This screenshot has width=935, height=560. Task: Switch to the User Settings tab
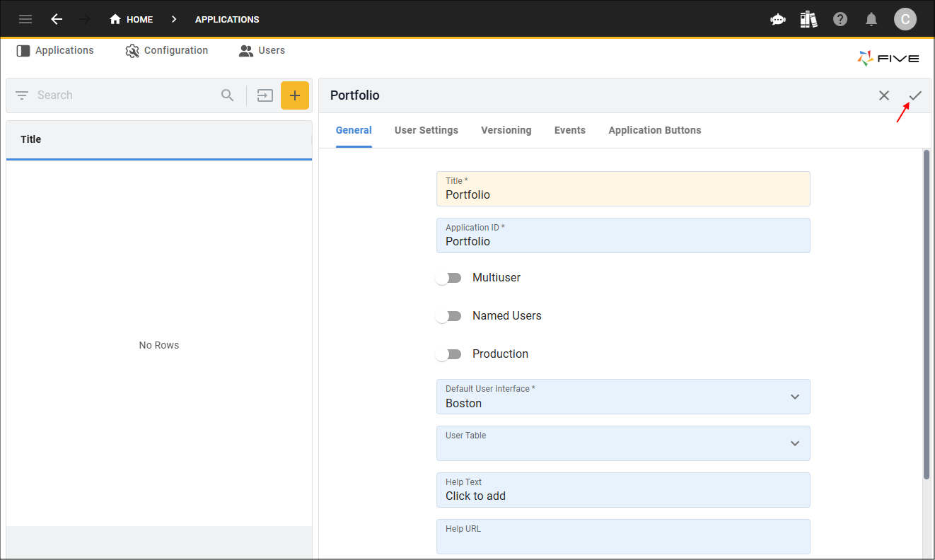click(426, 130)
